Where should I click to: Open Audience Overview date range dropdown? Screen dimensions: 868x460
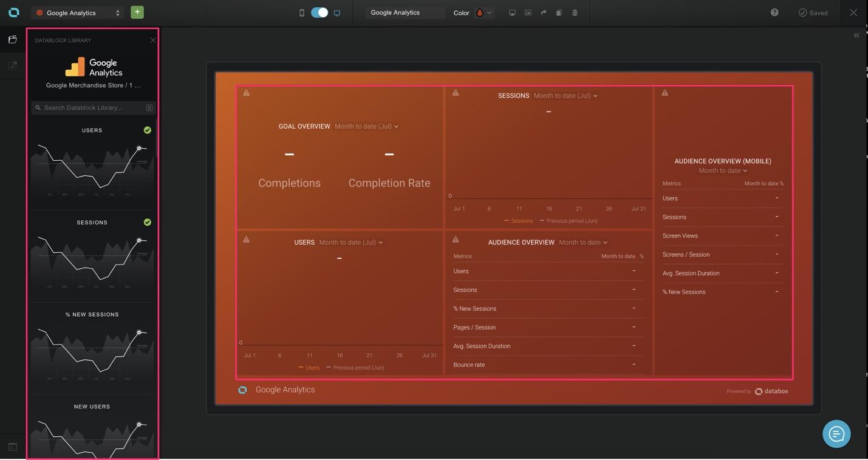coord(583,242)
